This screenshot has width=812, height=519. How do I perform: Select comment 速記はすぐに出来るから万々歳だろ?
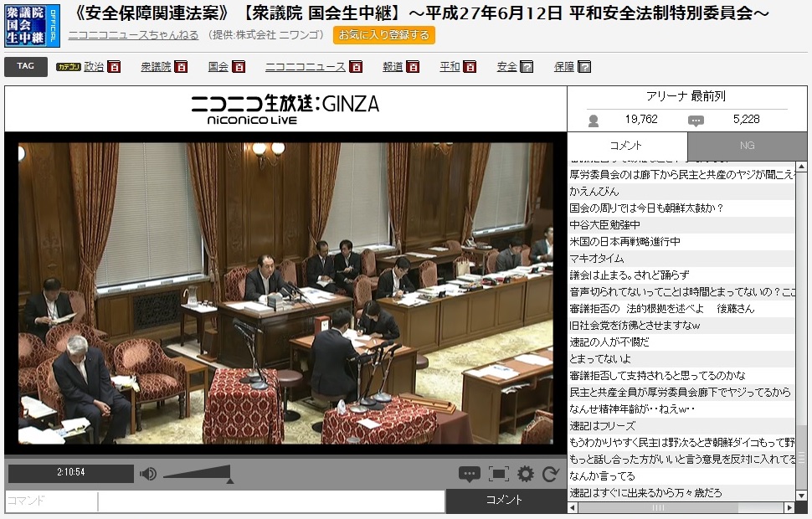681,492
